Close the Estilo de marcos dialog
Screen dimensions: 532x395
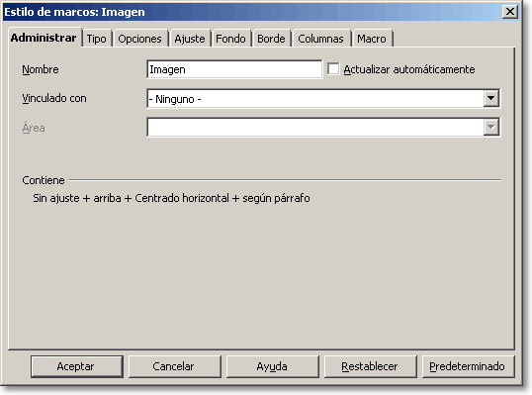[x=509, y=12]
